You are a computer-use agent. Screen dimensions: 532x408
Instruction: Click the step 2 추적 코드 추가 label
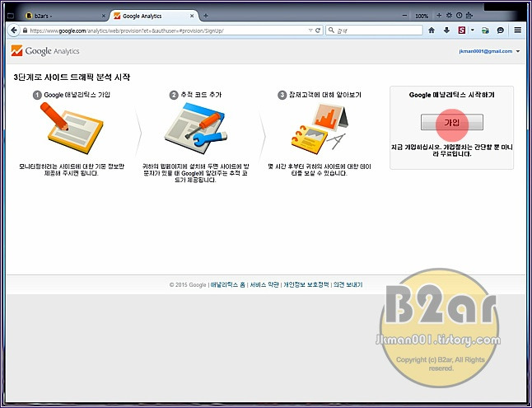click(x=201, y=95)
